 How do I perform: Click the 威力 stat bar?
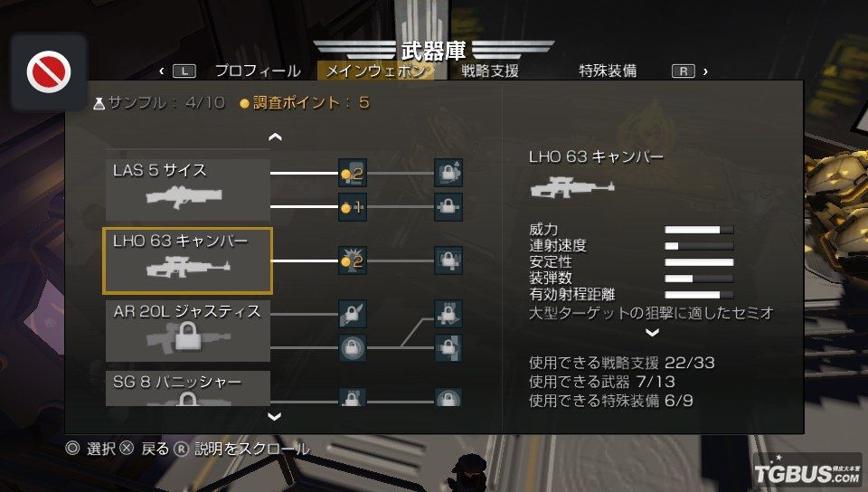point(699,230)
